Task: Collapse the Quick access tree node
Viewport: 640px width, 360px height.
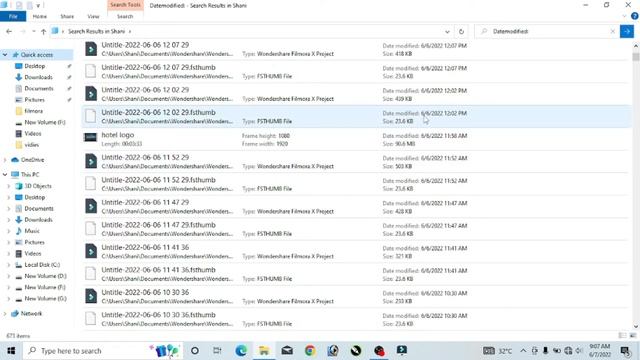Action: click(5, 55)
